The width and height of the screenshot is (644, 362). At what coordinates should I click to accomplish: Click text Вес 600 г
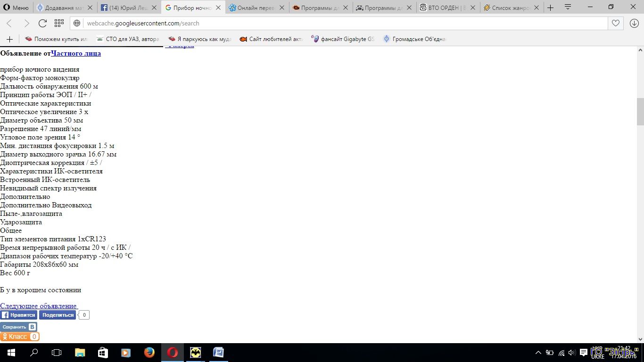[15, 273]
